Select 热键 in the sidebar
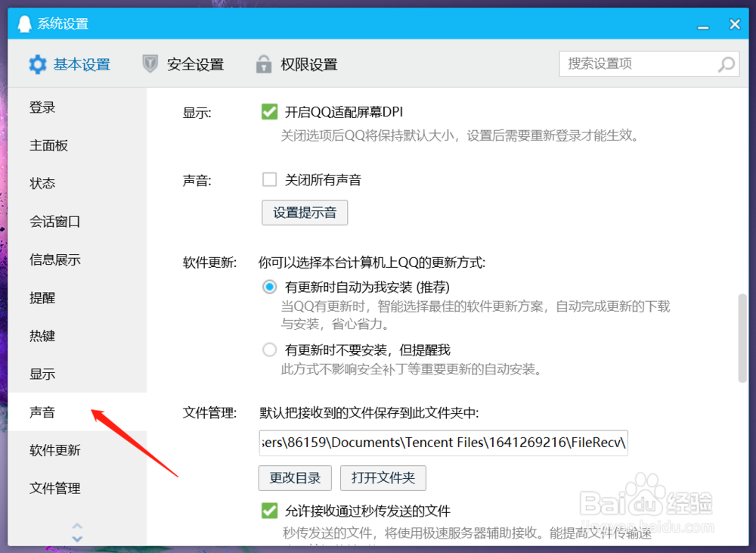This screenshot has width=756, height=553. click(x=77, y=336)
